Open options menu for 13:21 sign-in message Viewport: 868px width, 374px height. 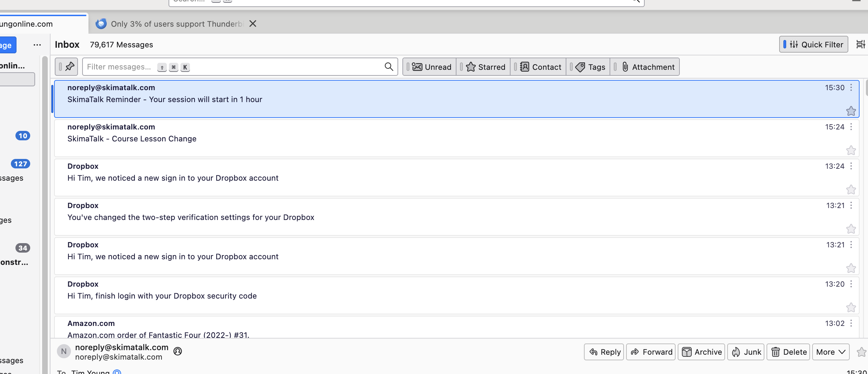[x=851, y=245]
